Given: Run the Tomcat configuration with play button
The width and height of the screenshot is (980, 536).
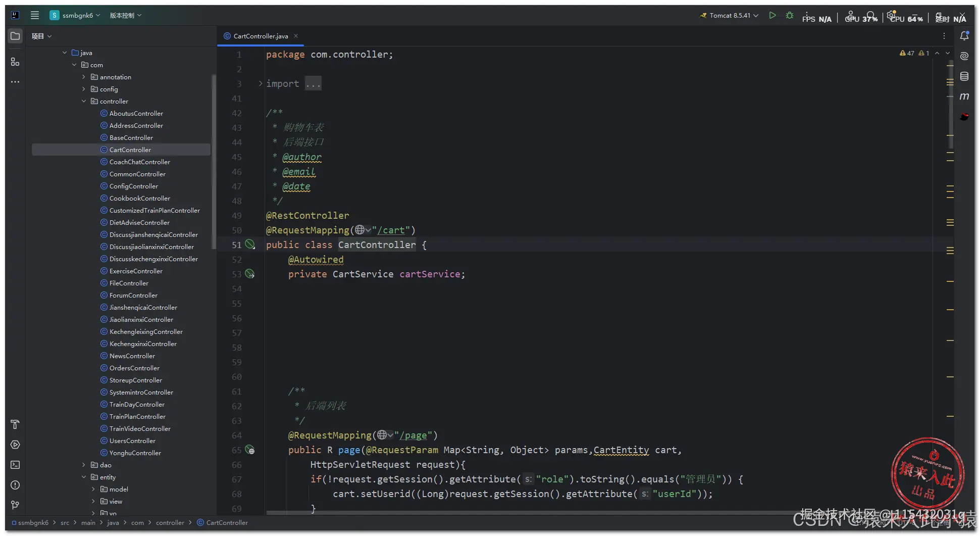Looking at the screenshot, I should [x=772, y=15].
